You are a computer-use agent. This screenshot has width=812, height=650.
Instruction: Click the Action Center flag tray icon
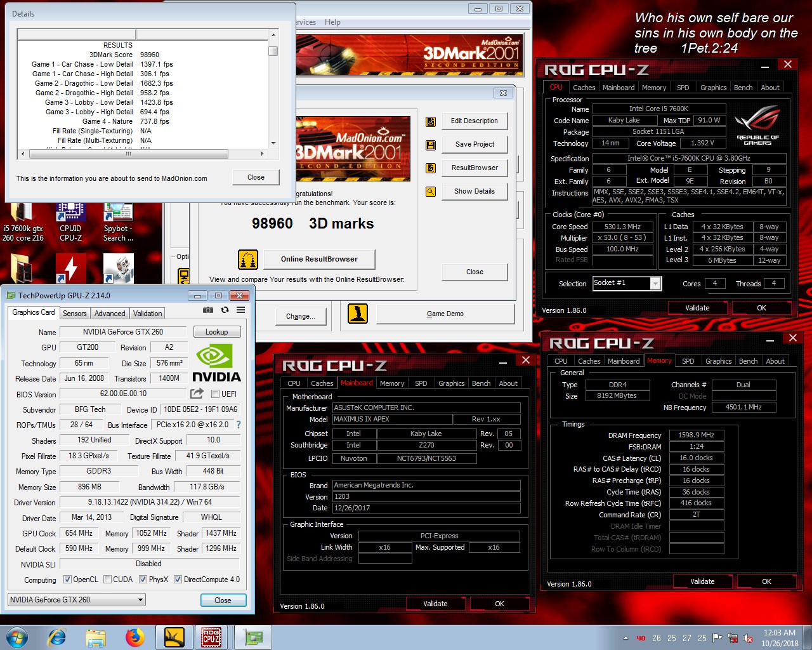tap(717, 638)
